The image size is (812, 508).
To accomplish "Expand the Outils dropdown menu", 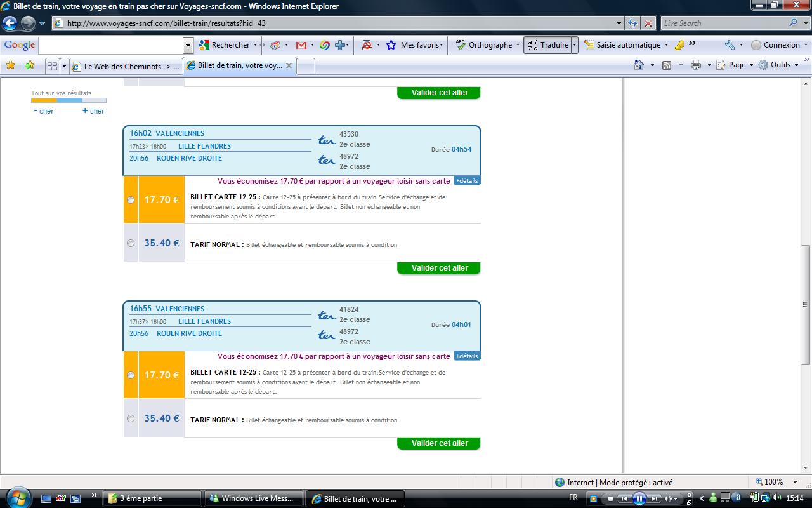I will [780, 65].
